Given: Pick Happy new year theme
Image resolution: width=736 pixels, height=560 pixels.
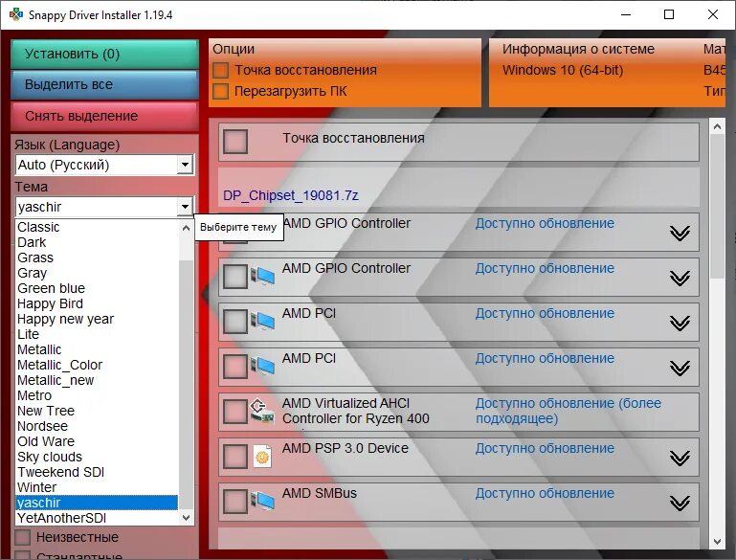Looking at the screenshot, I should click(97, 319).
